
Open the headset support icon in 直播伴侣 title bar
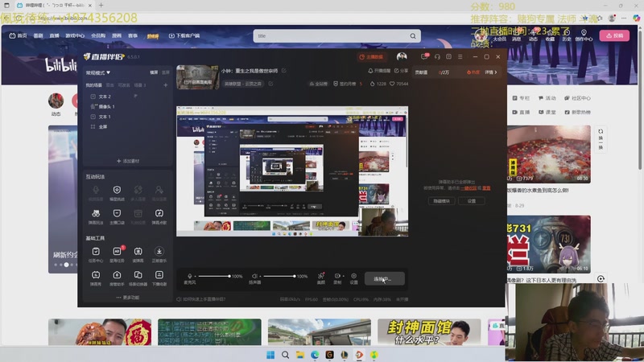437,56
